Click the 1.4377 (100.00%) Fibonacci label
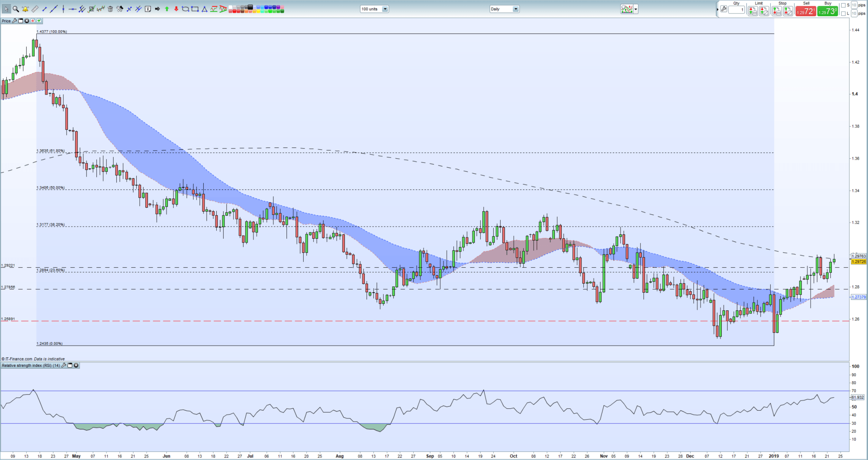 click(52, 32)
